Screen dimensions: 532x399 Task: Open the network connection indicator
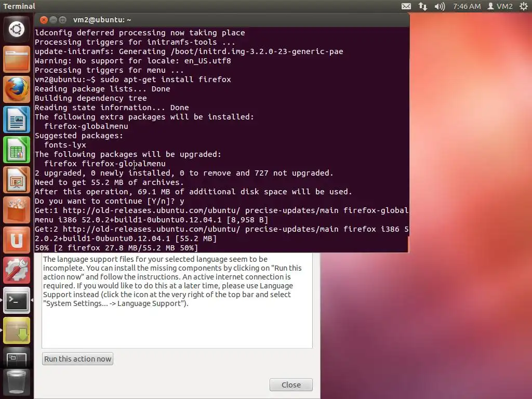(x=423, y=6)
